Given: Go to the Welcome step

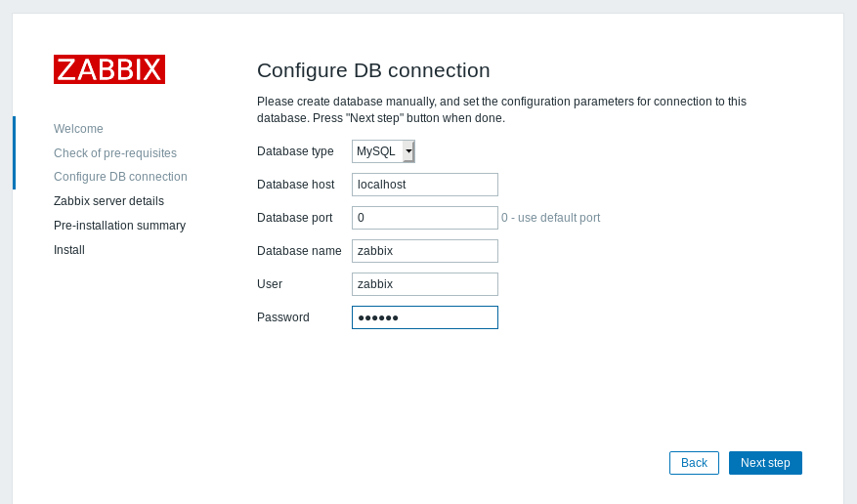Looking at the screenshot, I should click(x=78, y=129).
